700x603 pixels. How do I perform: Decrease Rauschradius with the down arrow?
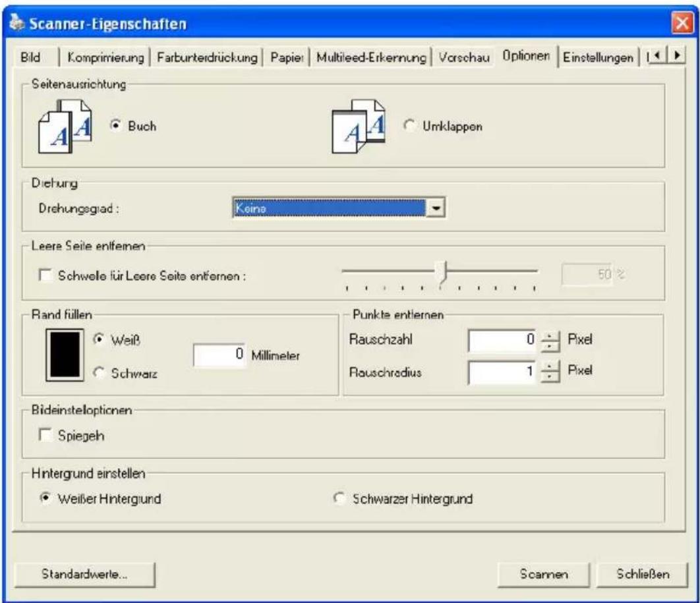pos(550,377)
